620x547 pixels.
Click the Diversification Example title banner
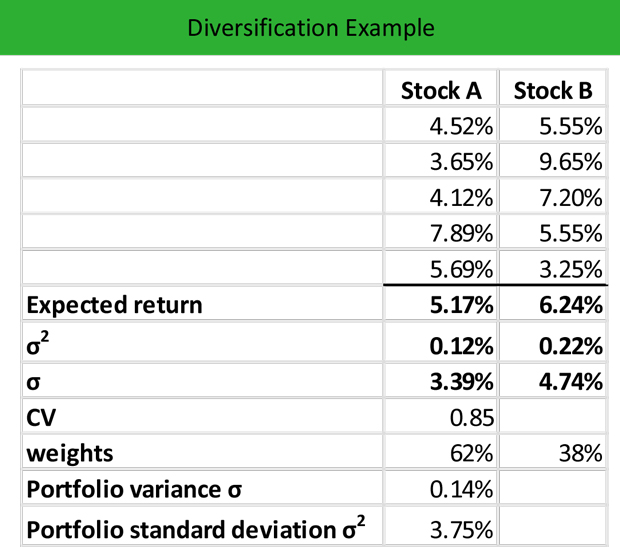pos(310,27)
